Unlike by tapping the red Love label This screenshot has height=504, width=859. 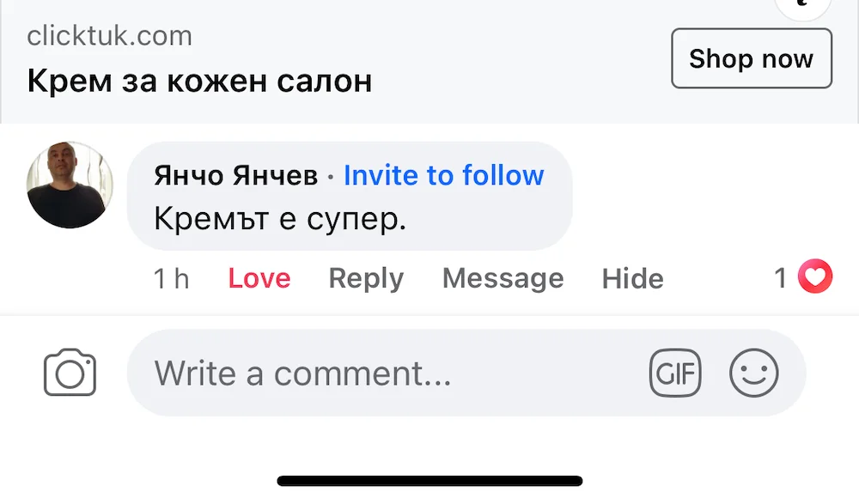click(259, 278)
